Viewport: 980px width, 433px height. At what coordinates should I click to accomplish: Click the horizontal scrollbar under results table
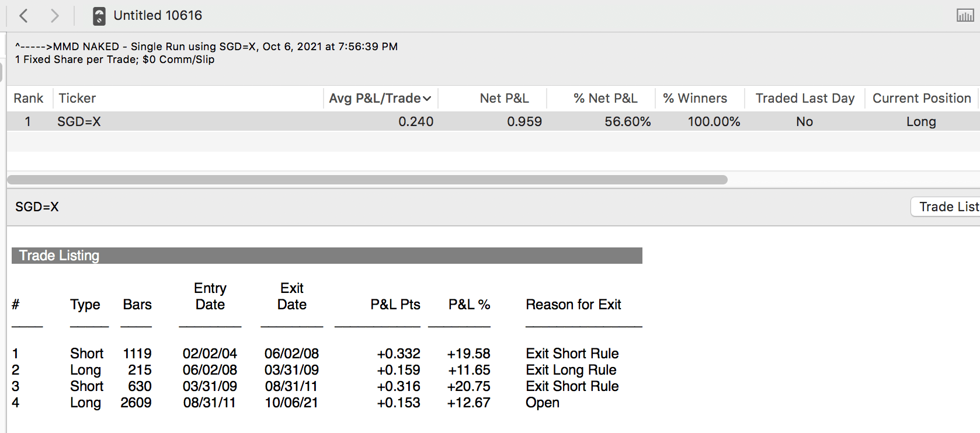tap(367, 180)
